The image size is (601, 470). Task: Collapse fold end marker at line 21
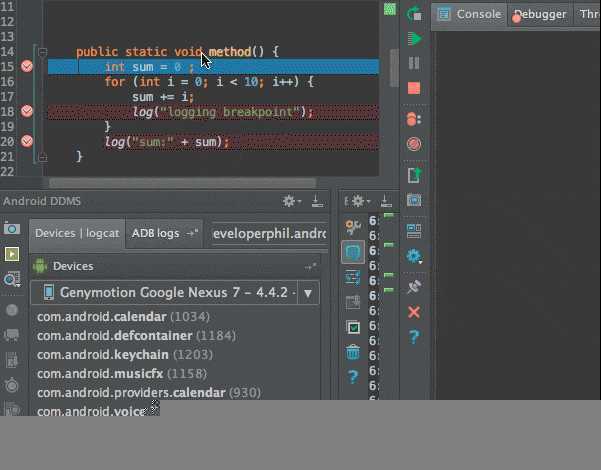[43, 157]
